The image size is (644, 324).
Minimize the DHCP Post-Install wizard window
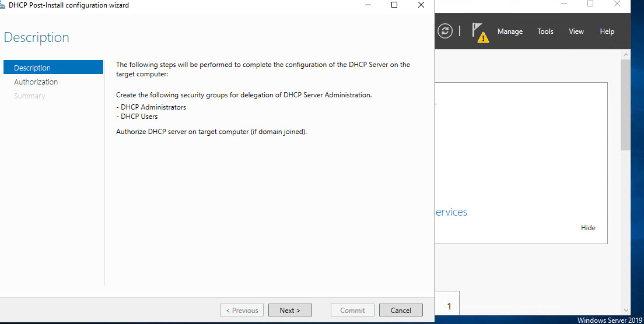coord(367,5)
